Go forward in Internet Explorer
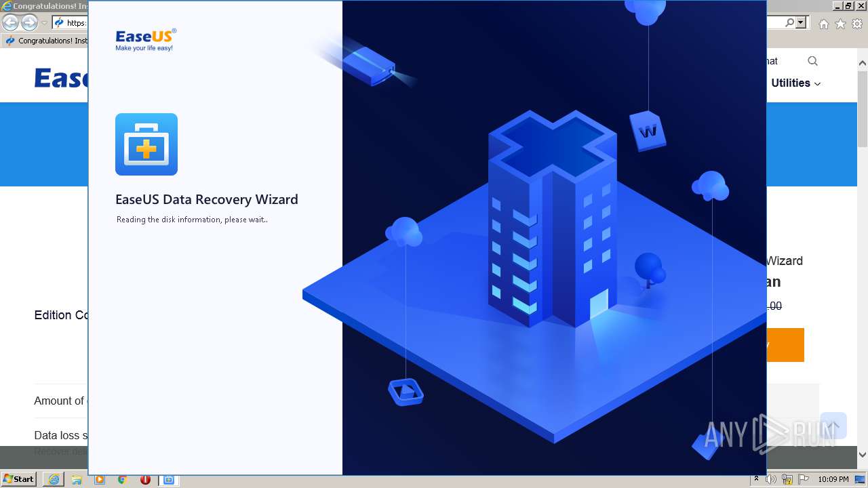Viewport: 868px width, 488px height. tap(29, 23)
